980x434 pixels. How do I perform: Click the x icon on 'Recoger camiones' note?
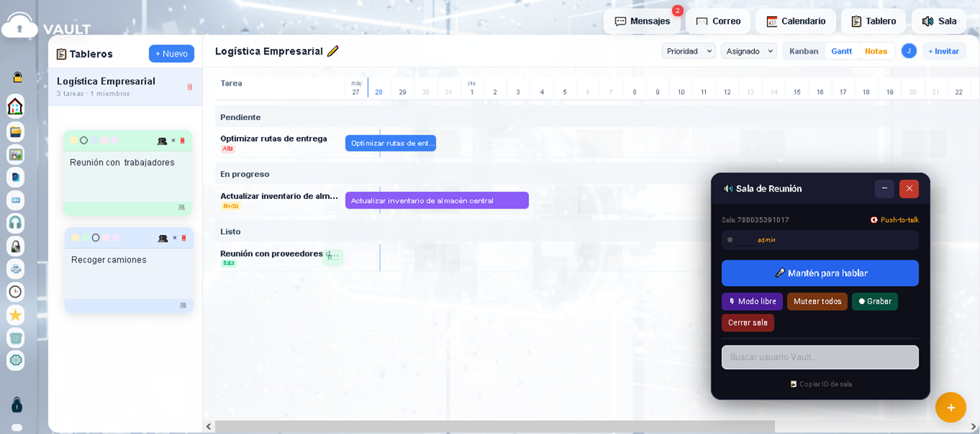174,238
